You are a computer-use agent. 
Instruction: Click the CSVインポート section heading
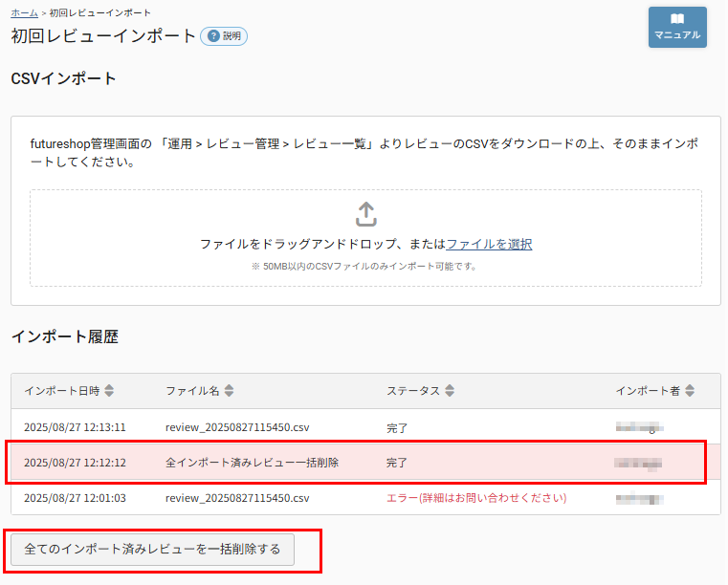63,78
